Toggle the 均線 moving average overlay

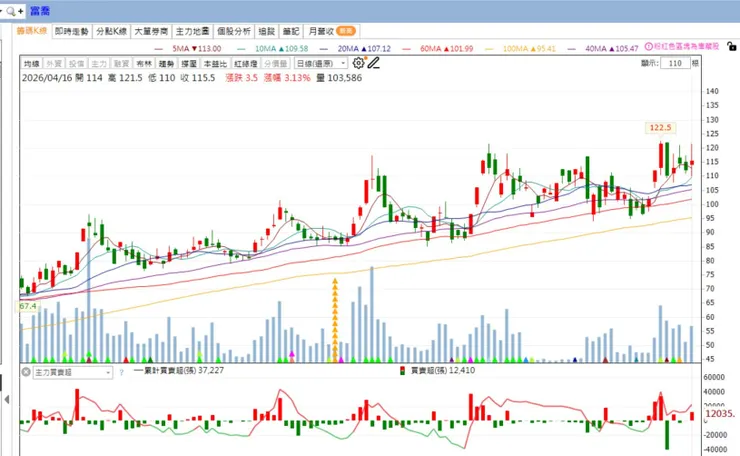tap(32, 63)
